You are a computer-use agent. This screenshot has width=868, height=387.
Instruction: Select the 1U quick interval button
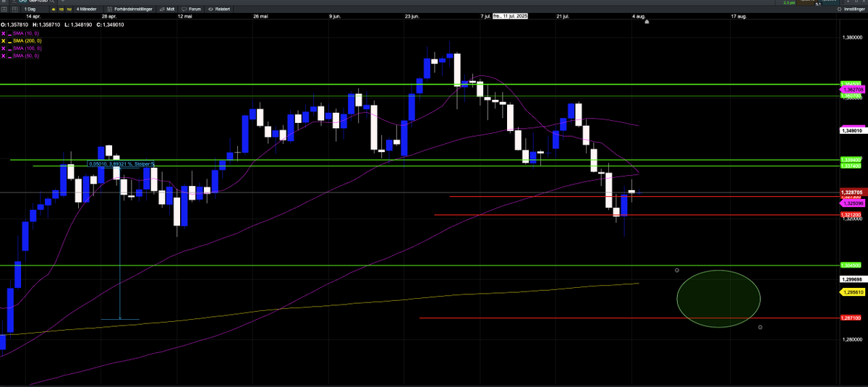69,9
